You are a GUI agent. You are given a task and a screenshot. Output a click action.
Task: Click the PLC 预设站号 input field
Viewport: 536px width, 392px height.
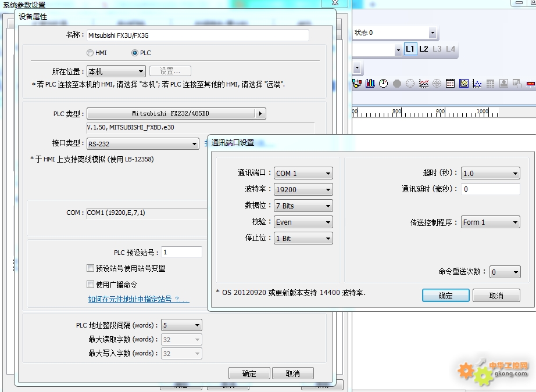(181, 252)
